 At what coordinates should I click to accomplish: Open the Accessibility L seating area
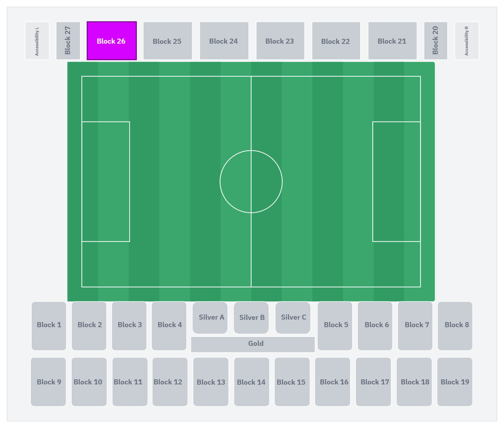[x=37, y=41]
